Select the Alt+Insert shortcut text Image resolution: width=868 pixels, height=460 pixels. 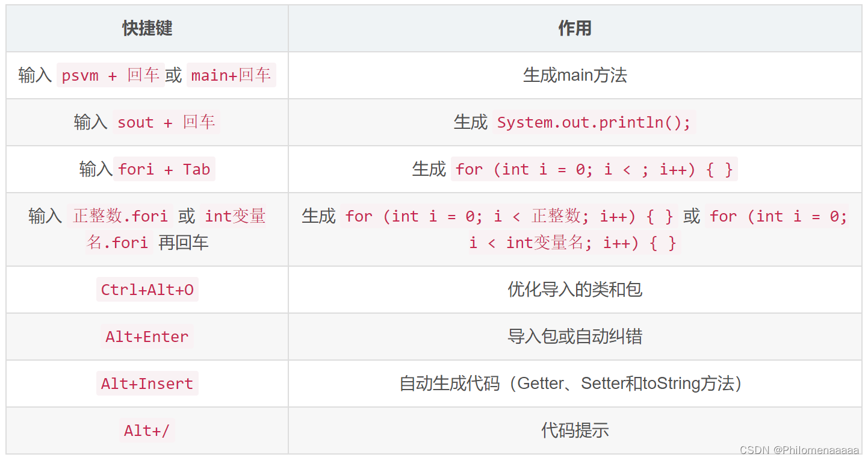click(x=147, y=384)
